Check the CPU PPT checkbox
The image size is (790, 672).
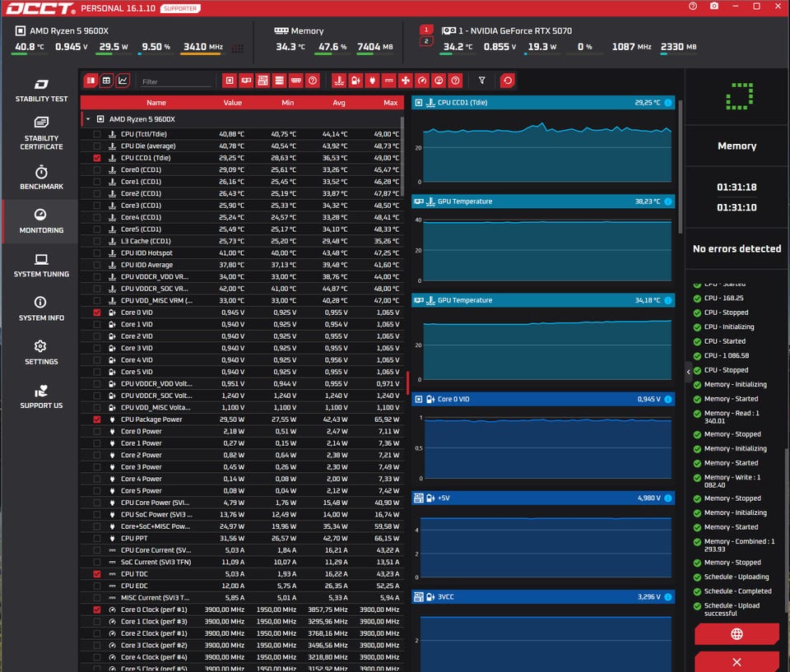click(97, 539)
